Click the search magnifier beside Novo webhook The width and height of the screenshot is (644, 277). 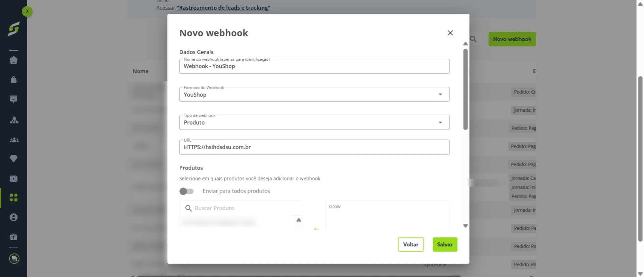tap(473, 39)
